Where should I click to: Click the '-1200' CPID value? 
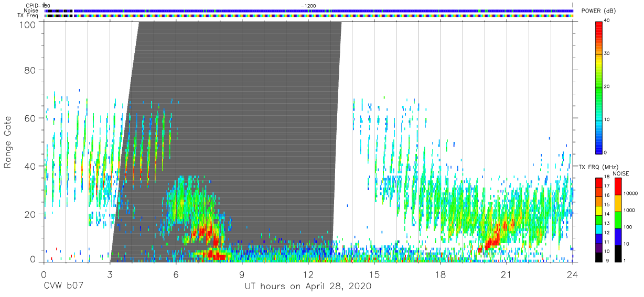[x=308, y=6]
